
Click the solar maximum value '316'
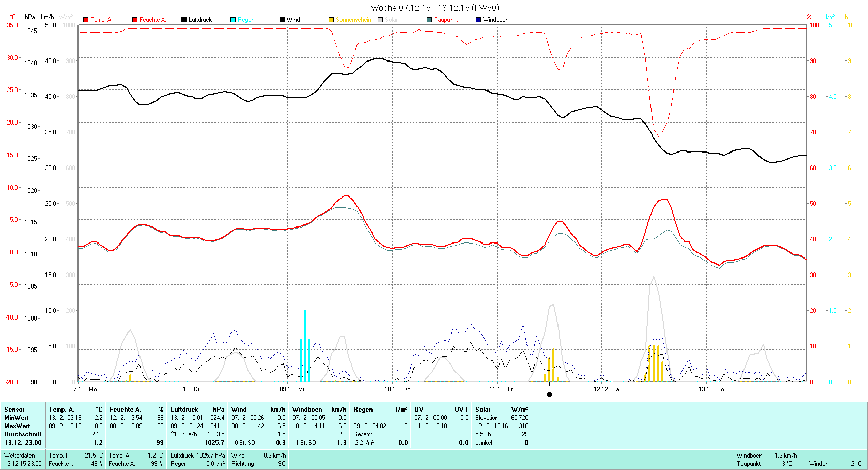tap(524, 426)
